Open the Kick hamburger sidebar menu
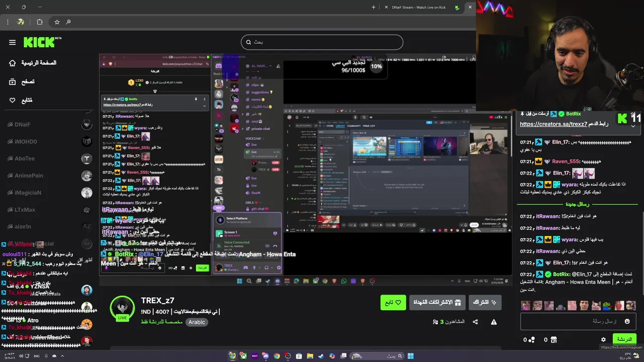The image size is (644, 362). pos(12,42)
